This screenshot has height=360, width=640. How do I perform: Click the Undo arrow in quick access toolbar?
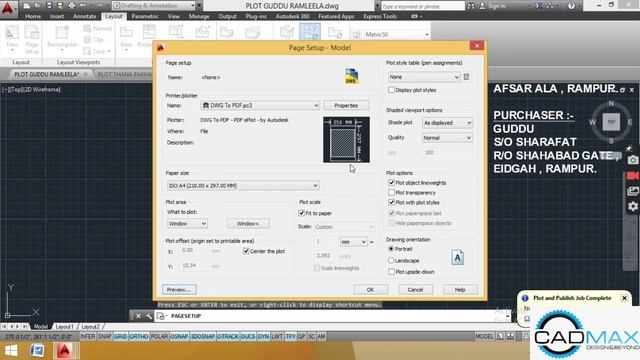pos(83,6)
